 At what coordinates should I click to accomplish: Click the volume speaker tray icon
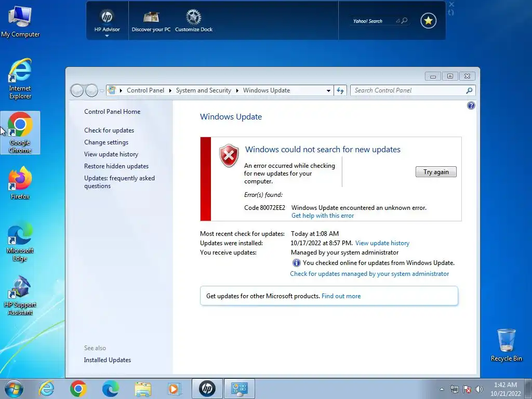pyautogui.click(x=479, y=389)
